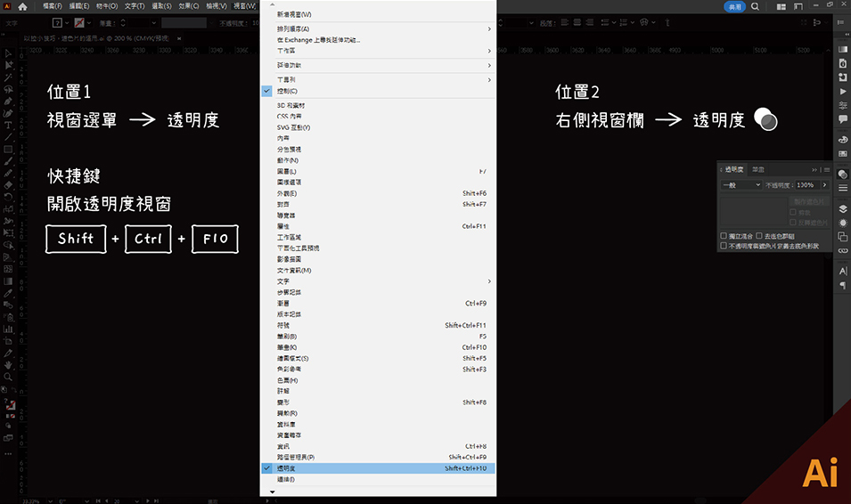Viewport: 851px width, 504px height.
Task: Open the Layers panel icon in right dock
Action: (842, 208)
